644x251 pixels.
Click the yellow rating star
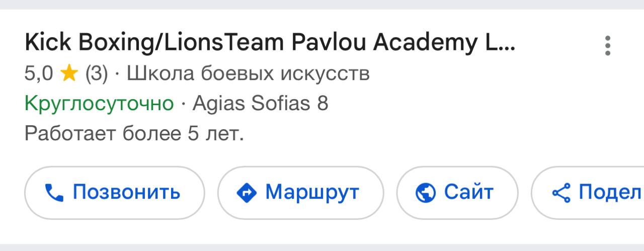click(69, 74)
